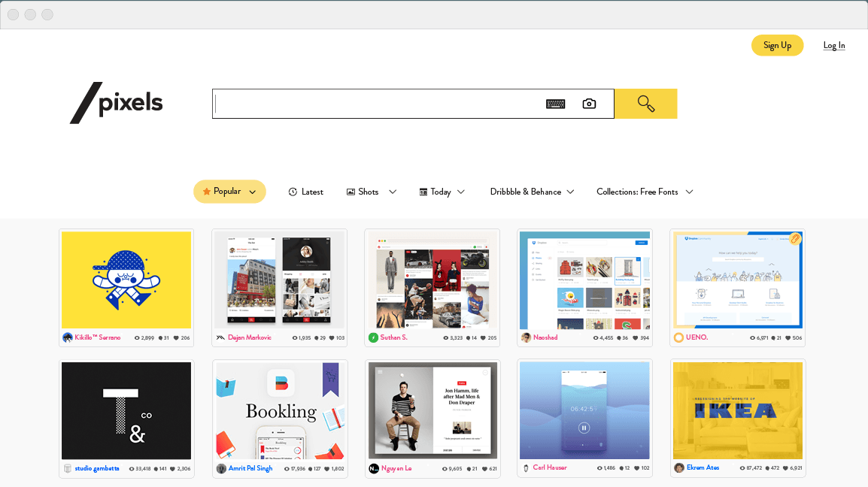Open Naoshad's Dropbox thumbnail
This screenshot has height=487, width=868.
pos(584,280)
